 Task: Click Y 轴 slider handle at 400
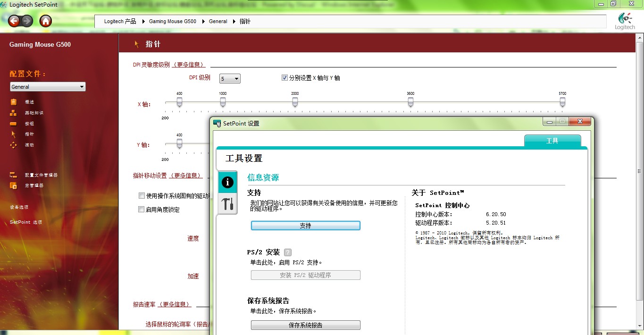[x=179, y=144]
